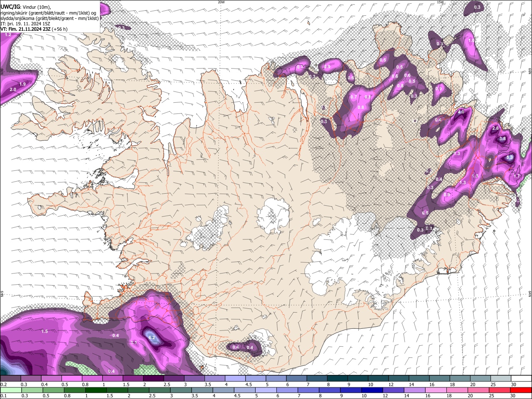
Task: Click the deep blue 10 mm rain swatch
Action: (372, 390)
